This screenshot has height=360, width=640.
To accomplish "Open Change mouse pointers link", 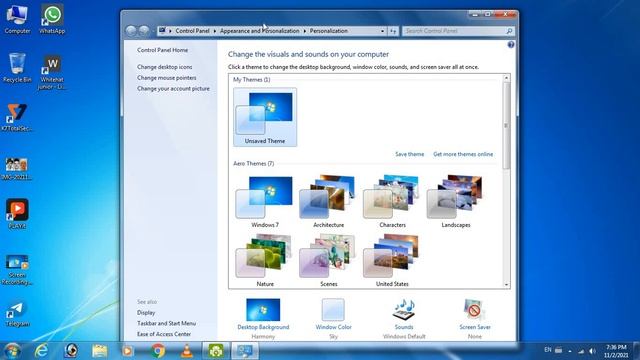I will click(x=167, y=78).
